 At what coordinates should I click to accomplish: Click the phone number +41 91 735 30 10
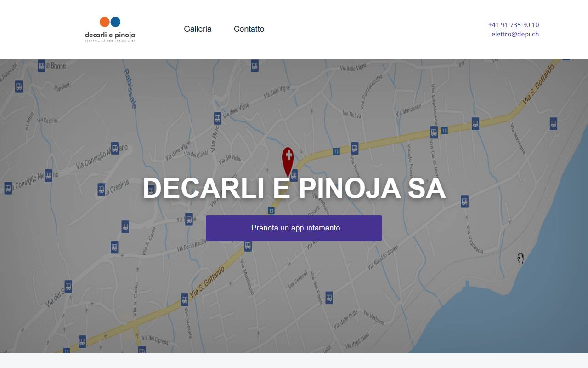tap(514, 25)
